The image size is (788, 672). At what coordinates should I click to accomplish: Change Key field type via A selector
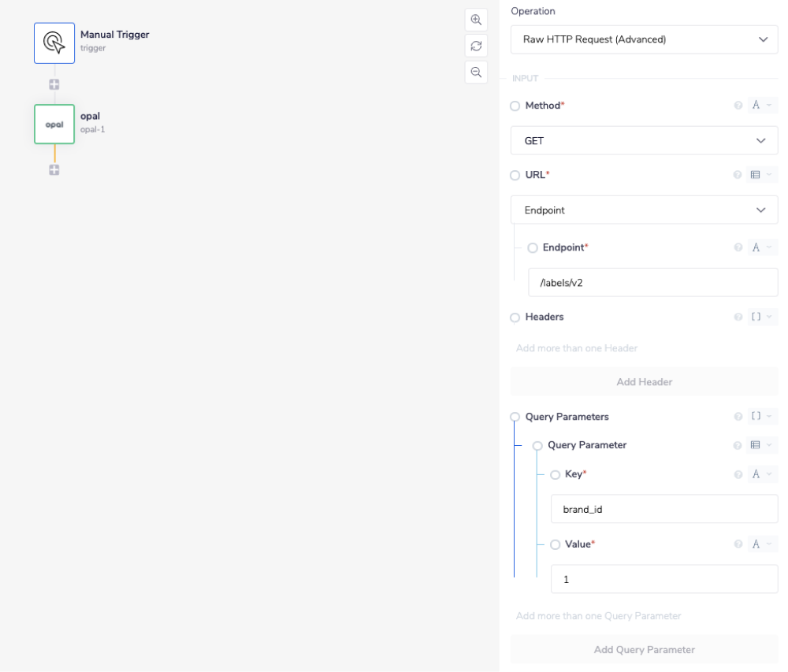[x=760, y=474]
